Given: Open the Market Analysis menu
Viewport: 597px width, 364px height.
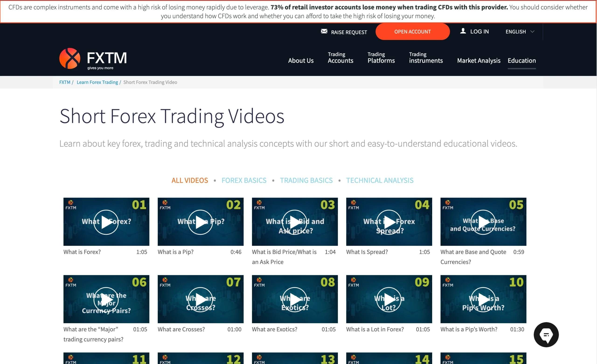Looking at the screenshot, I should coord(479,61).
